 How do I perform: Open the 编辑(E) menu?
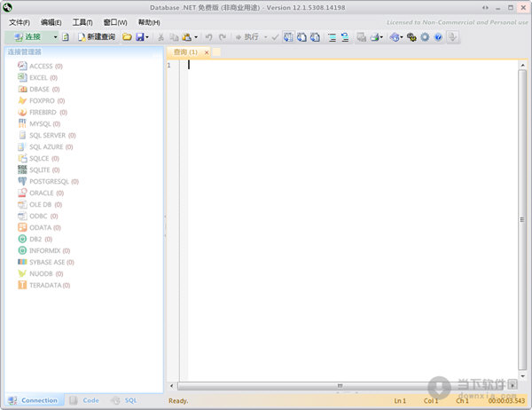pyautogui.click(x=51, y=22)
